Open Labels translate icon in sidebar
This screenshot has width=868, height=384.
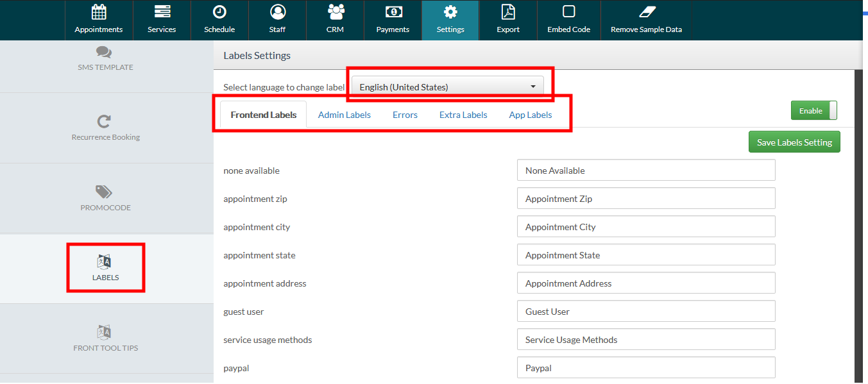105,262
